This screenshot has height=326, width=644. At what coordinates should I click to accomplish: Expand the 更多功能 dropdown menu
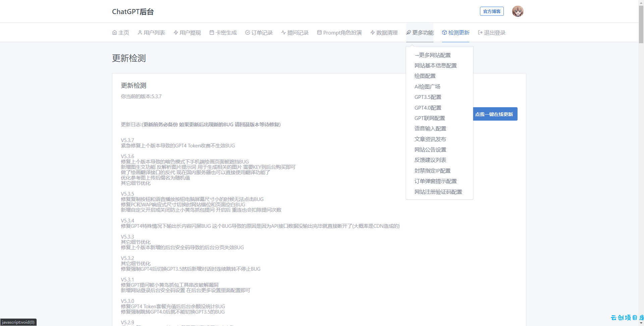coord(420,32)
